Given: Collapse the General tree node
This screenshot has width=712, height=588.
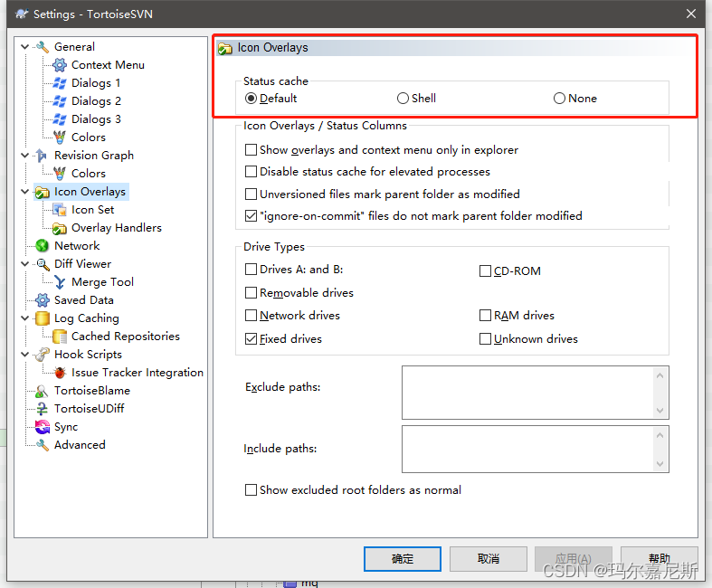Looking at the screenshot, I should click(x=25, y=47).
